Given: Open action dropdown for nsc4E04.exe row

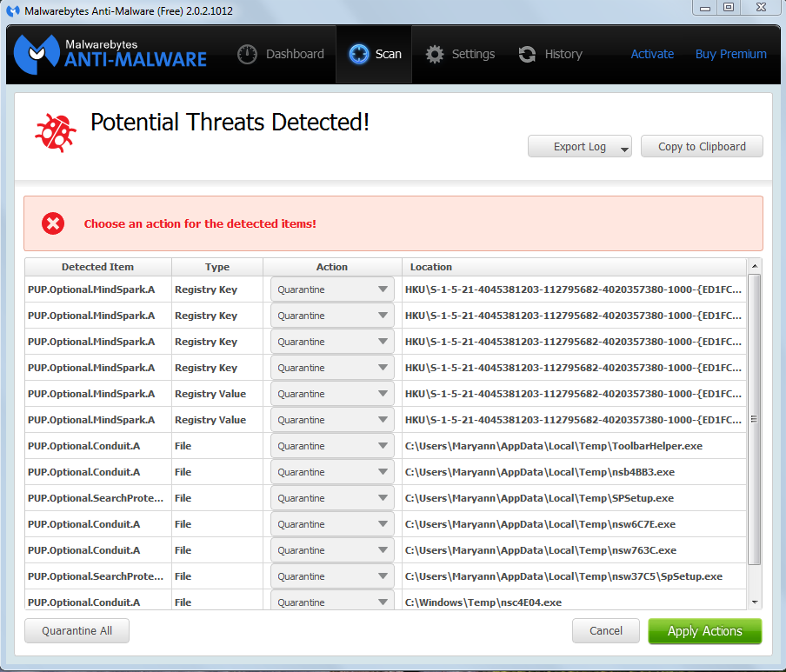Looking at the screenshot, I should tap(332, 601).
